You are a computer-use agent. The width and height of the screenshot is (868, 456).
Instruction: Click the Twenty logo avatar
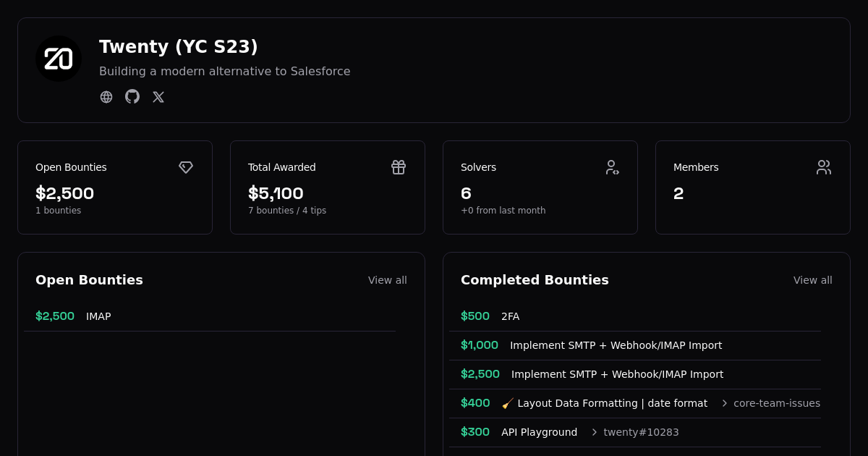point(59,59)
